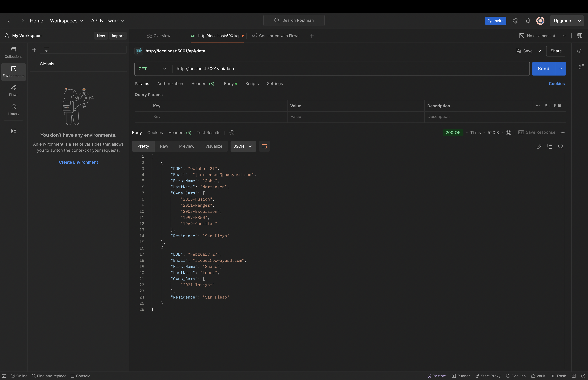
Task: Expand the Save options dropdown arrow
Action: [539, 51]
